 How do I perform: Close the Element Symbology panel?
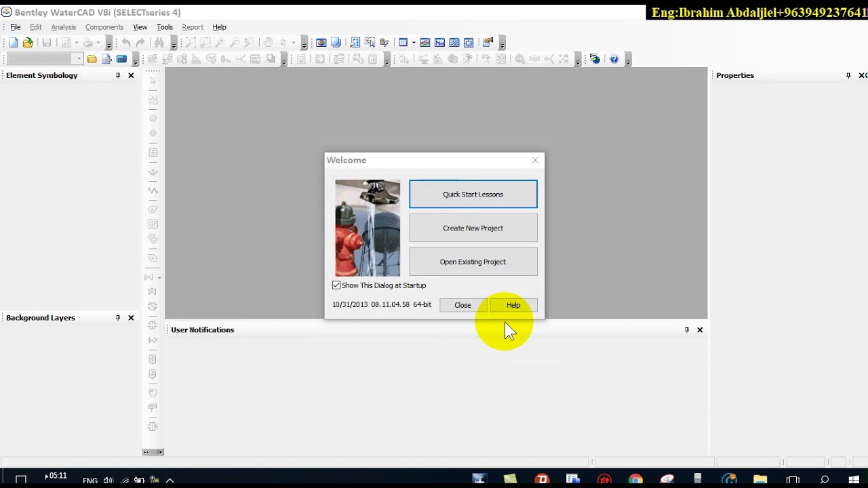(x=131, y=75)
